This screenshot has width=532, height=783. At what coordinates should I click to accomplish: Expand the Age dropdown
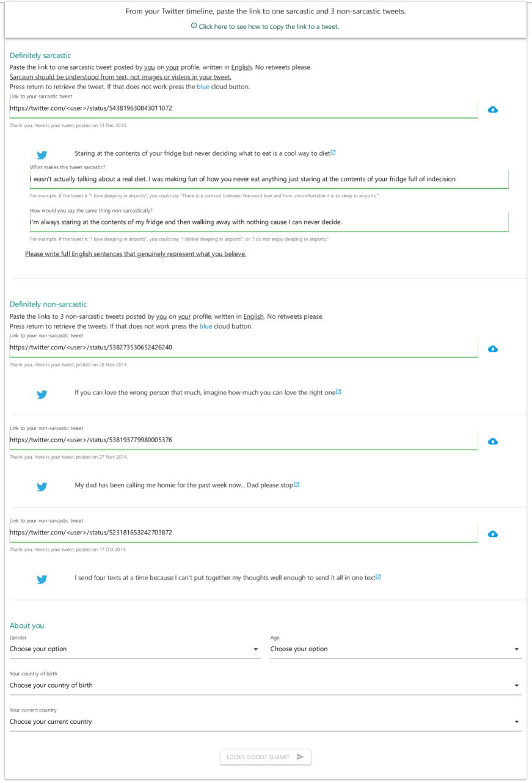pos(395,649)
